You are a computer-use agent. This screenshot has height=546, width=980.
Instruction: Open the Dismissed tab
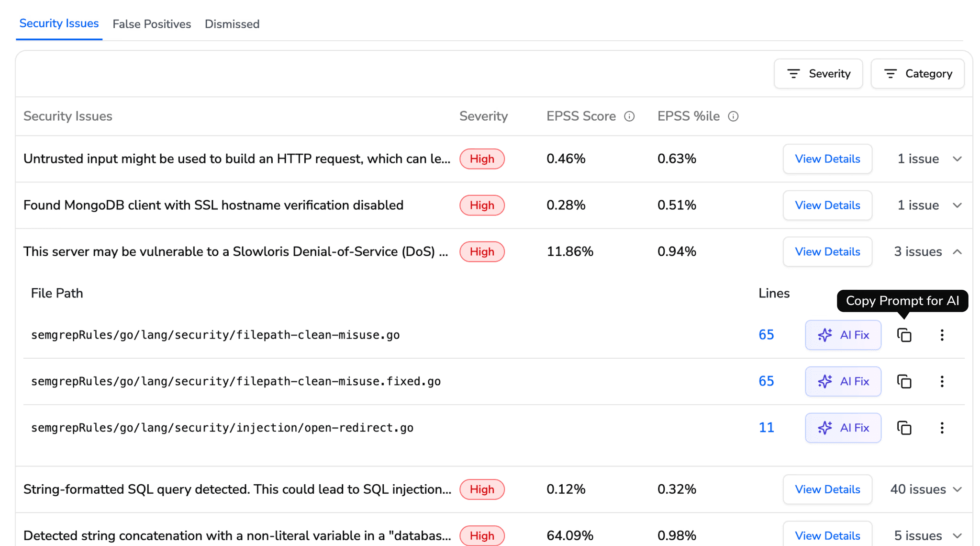[232, 24]
